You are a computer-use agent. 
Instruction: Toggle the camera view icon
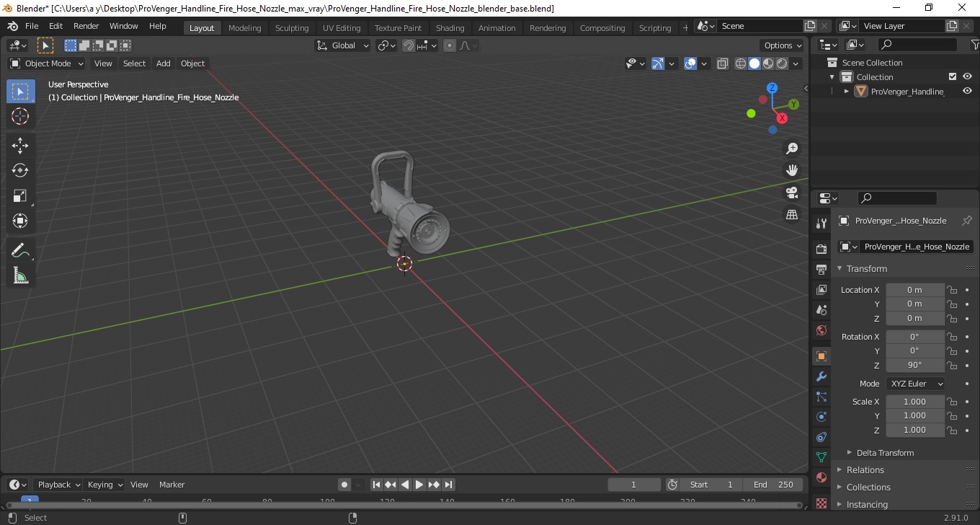point(792,193)
